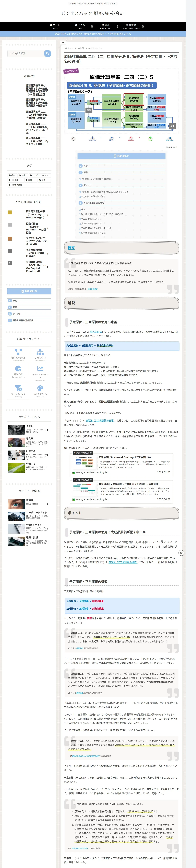Expand the 情報源 menu dropdown arrow

point(143,26)
